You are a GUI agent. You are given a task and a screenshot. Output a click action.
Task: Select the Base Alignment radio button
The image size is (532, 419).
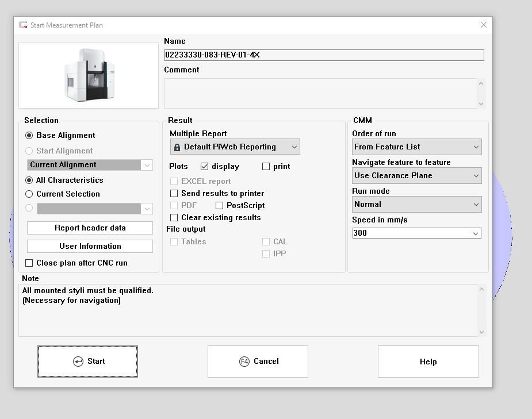pos(29,135)
